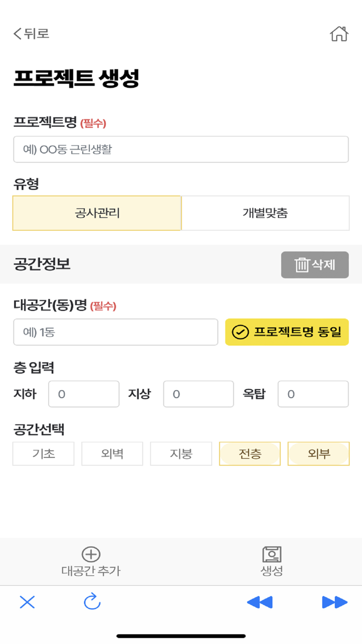This screenshot has height=644, width=362.
Task: Select the 기초 option under 공간선택
Action: pyautogui.click(x=43, y=453)
